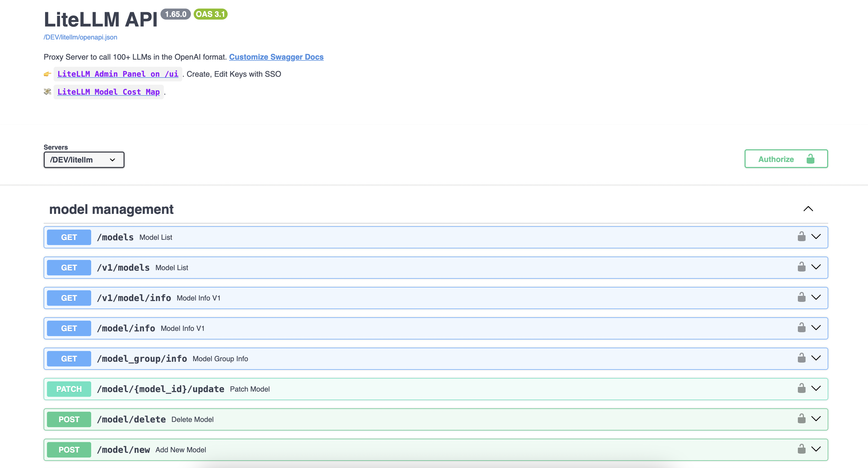The height and width of the screenshot is (468, 868).
Task: Expand the /model/delete endpoint chevron
Action: pos(816,419)
